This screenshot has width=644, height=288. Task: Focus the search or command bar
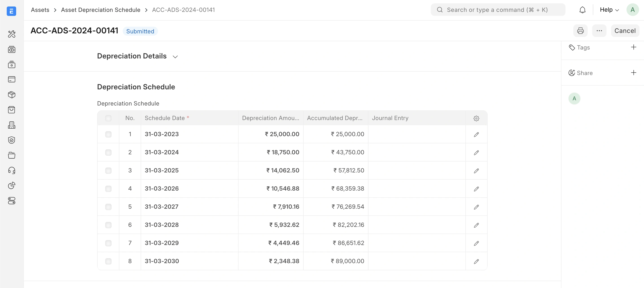coord(497,10)
